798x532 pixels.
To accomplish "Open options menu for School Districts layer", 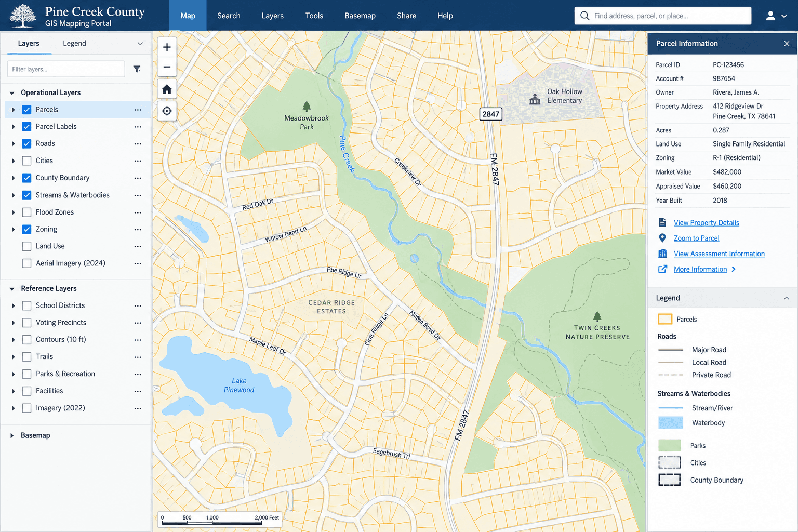I will click(138, 306).
